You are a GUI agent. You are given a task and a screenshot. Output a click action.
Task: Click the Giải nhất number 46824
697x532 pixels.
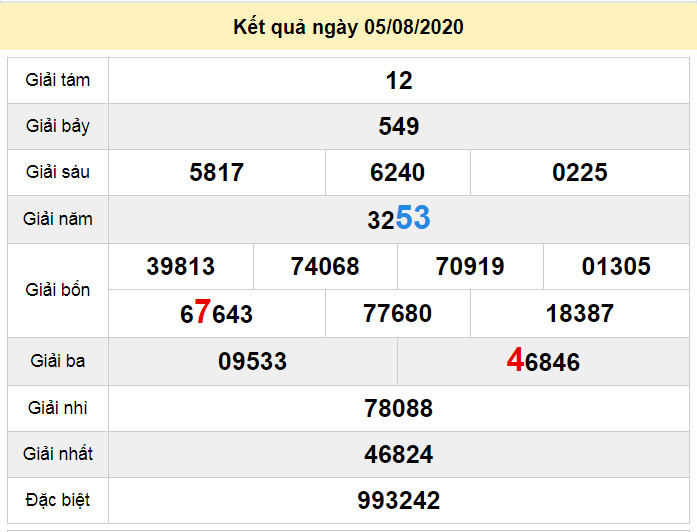(399, 455)
